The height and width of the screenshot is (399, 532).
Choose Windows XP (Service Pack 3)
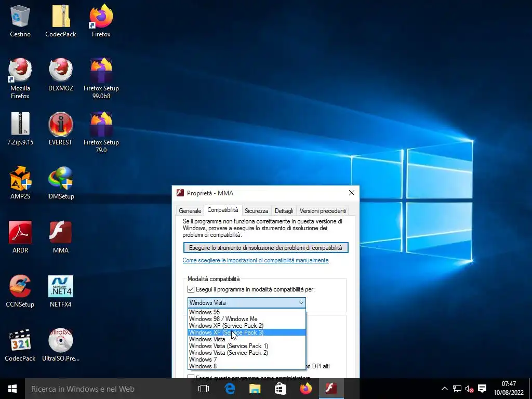247,332
